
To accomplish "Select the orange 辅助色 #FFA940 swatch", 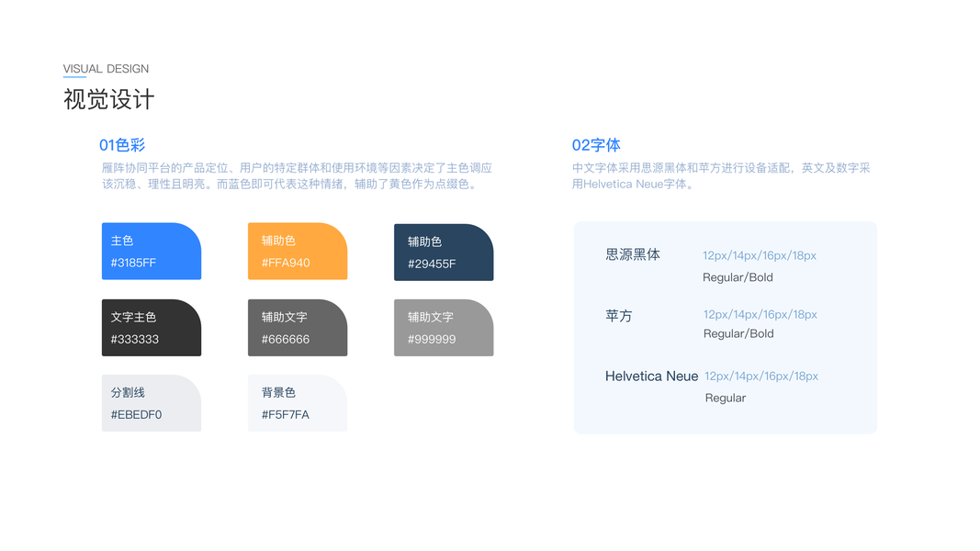I will (298, 251).
